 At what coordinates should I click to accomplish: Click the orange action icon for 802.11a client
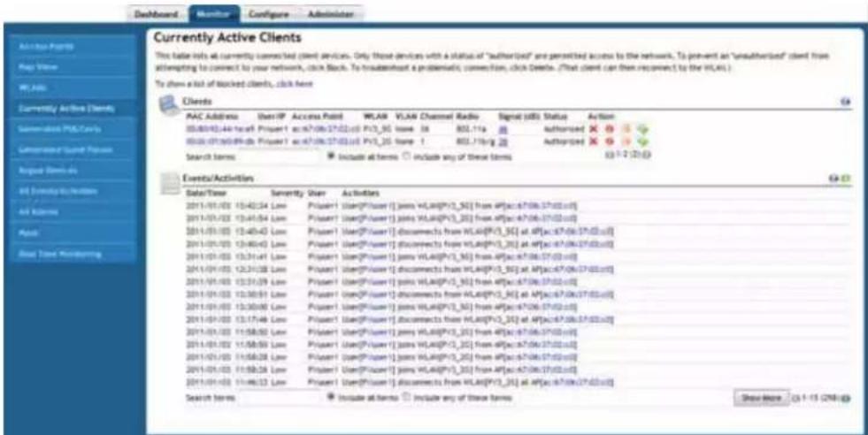[x=628, y=128]
